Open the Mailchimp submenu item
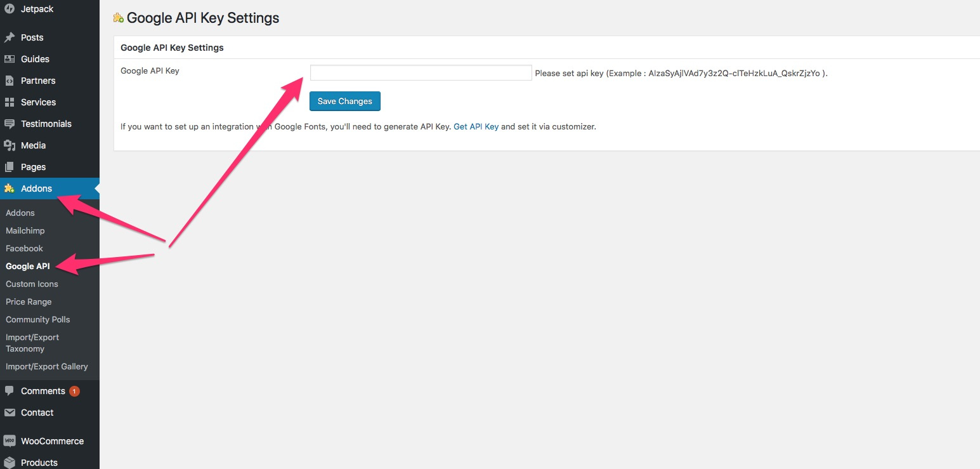Viewport: 980px width, 469px height. pyautogui.click(x=25, y=230)
